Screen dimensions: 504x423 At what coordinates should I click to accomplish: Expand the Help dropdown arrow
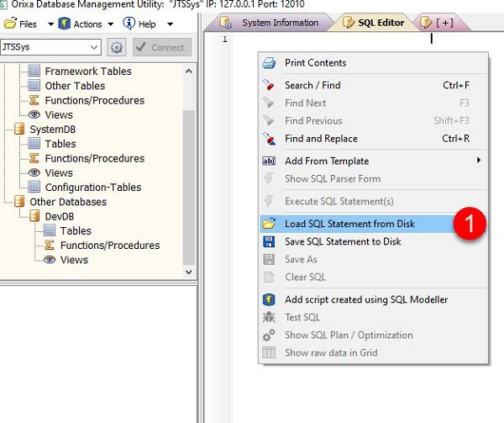pos(170,24)
